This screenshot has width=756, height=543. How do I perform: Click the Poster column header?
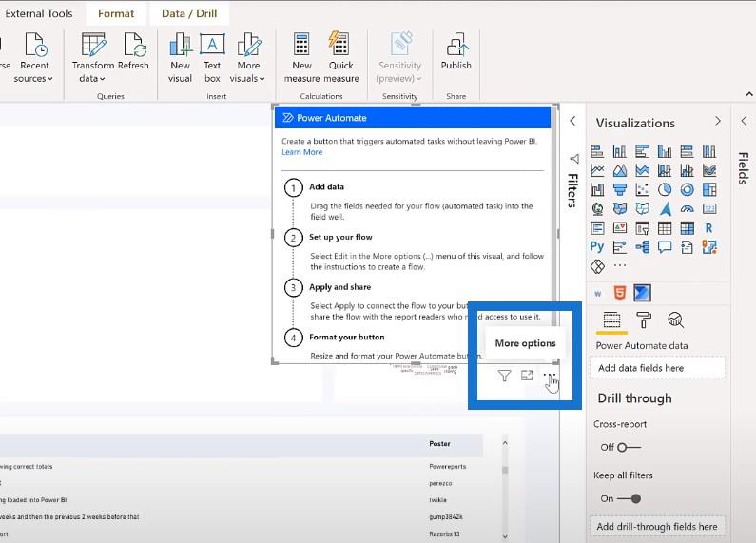pos(439,444)
